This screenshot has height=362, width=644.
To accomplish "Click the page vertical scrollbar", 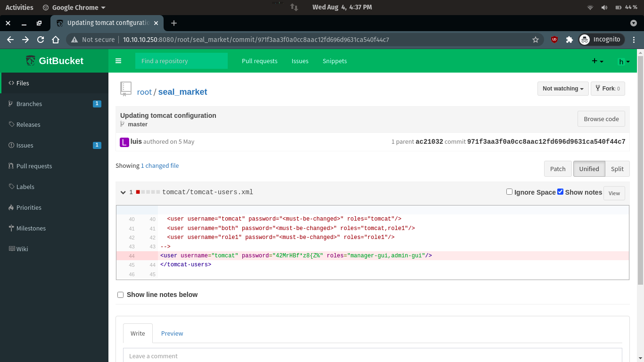I will pyautogui.click(x=640, y=170).
